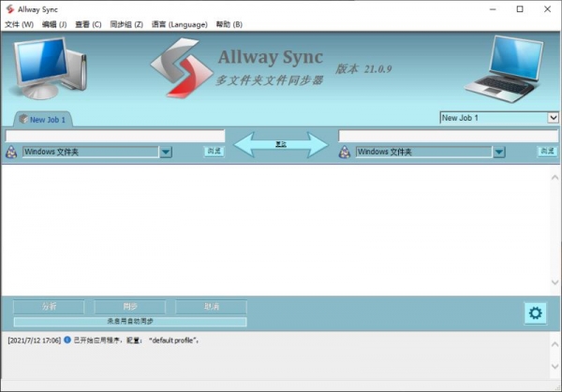Screen dimensions: 562x392
Task: Click the 同步 synchronize button
Action: [x=130, y=307]
